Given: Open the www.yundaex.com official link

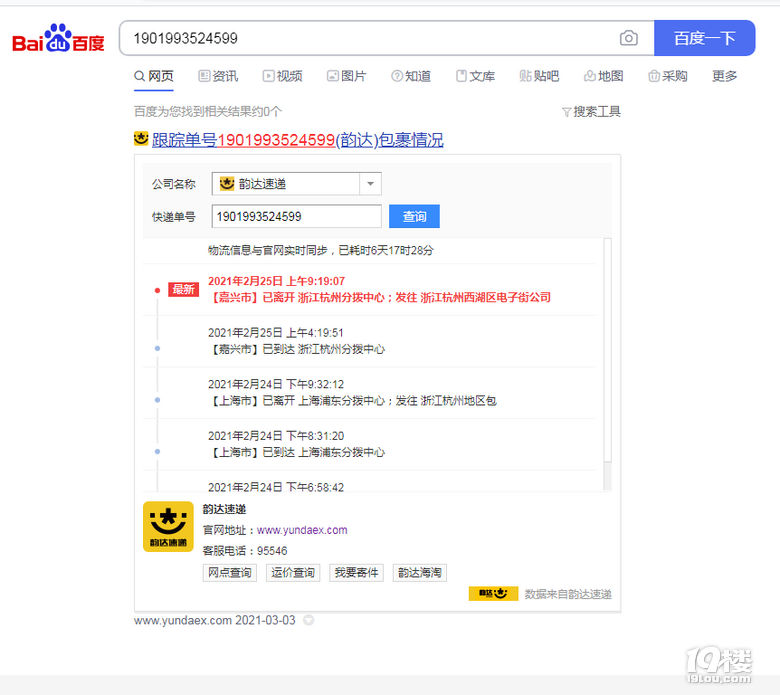Looking at the screenshot, I should click(302, 530).
